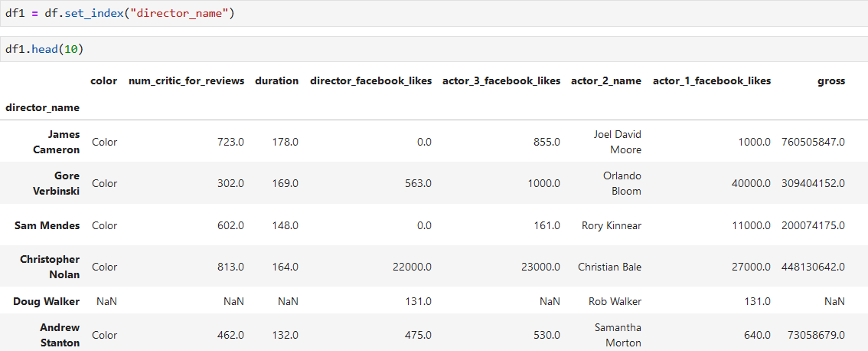Click the director_facebook_likes column header
The height and width of the screenshot is (351, 868).
[x=371, y=81]
